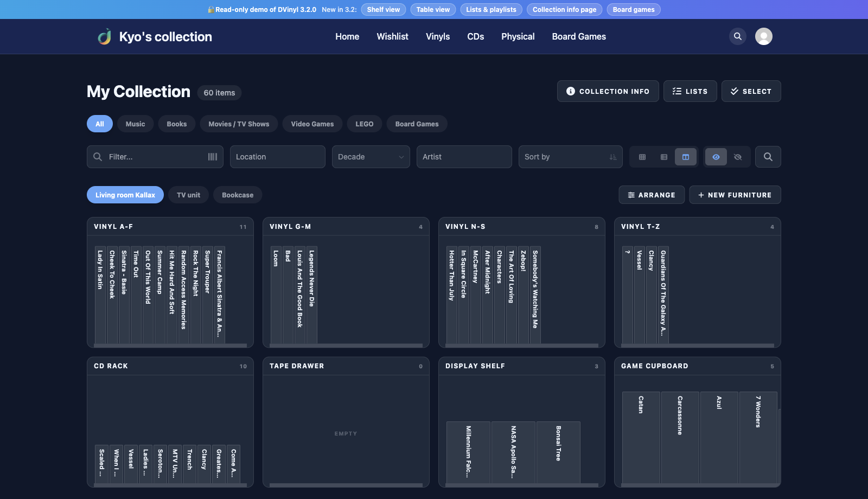Screen dimensions: 868x499
Task: Open the advanced search magnifier button
Action: (768, 157)
